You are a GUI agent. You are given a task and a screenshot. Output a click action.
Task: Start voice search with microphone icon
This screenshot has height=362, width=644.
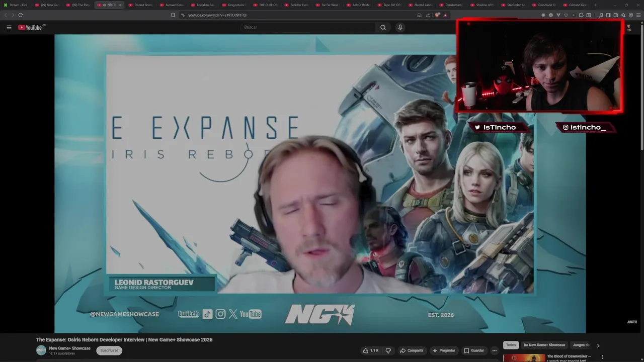point(400,27)
